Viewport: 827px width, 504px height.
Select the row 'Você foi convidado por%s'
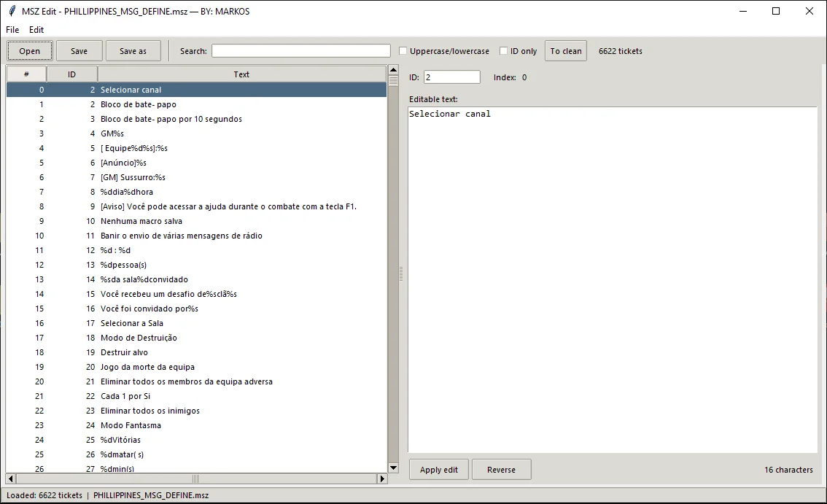tap(196, 309)
